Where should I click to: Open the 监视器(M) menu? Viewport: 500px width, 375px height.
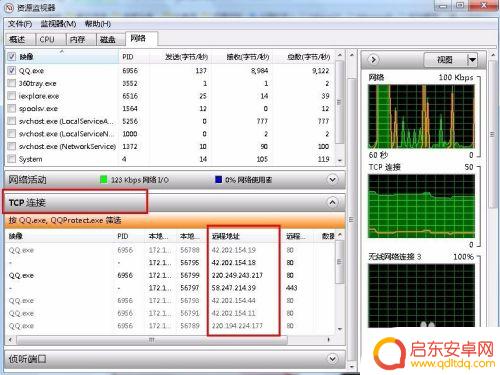point(58,24)
